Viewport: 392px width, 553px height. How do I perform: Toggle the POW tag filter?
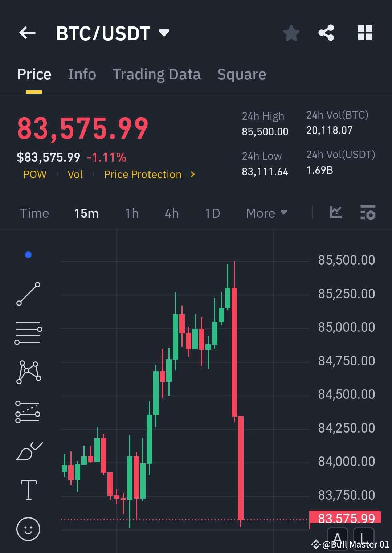click(x=35, y=174)
